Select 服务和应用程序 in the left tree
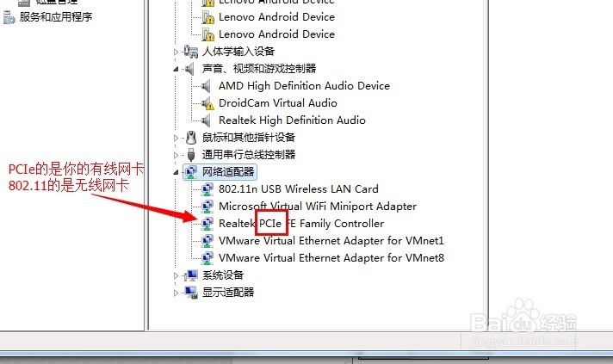This screenshot has width=613, height=364. tap(56, 17)
